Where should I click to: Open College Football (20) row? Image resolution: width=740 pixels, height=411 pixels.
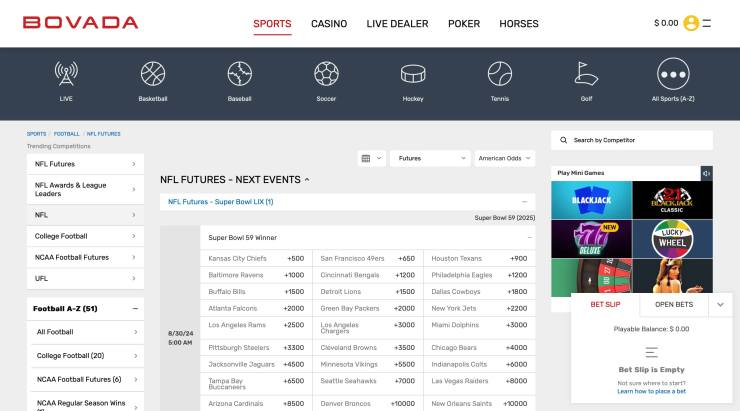(x=87, y=356)
